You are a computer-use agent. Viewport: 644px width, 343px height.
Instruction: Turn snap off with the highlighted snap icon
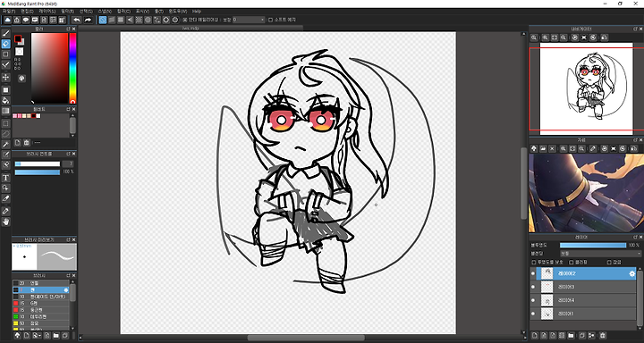click(103, 20)
